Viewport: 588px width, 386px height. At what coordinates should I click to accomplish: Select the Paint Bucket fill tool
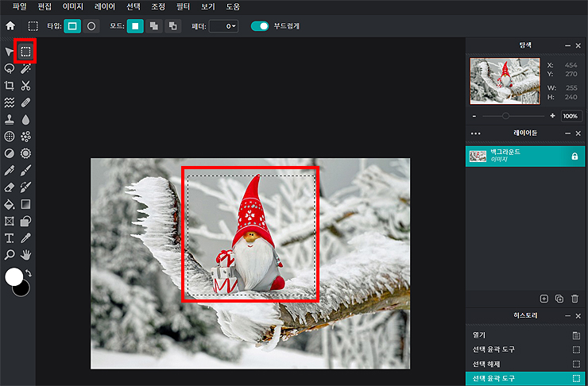(x=9, y=204)
